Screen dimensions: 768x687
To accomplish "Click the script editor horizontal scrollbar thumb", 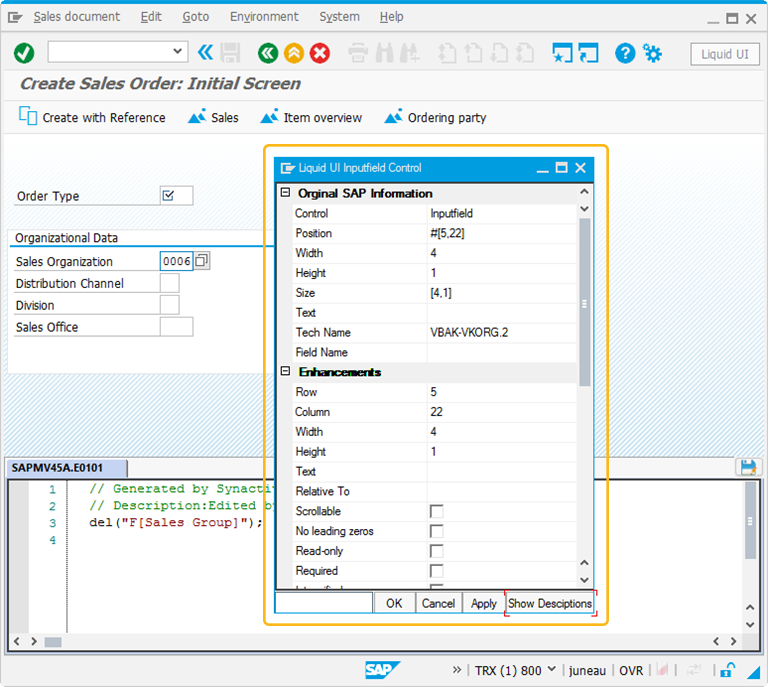I will (x=53, y=642).
